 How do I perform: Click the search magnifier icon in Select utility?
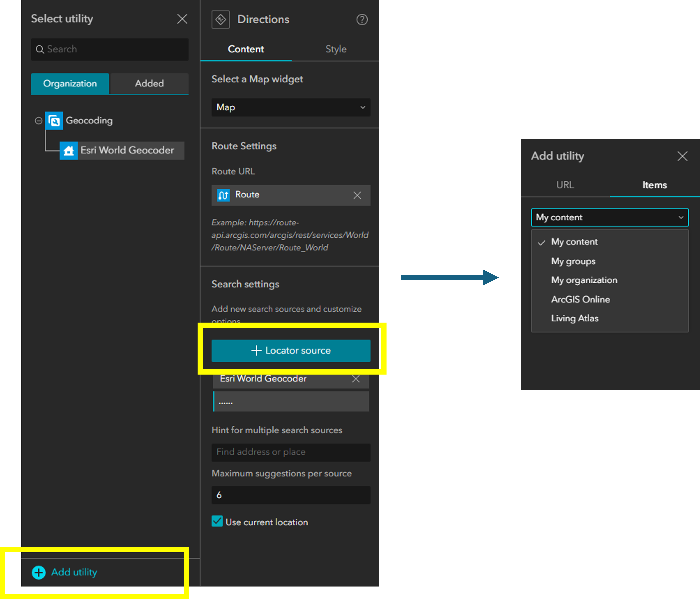pos(40,49)
